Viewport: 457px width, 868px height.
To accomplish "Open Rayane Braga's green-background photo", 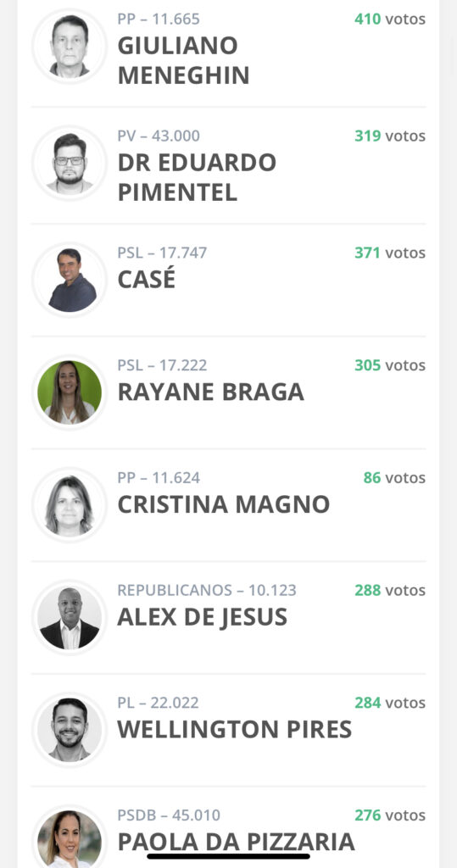I will coord(70,392).
